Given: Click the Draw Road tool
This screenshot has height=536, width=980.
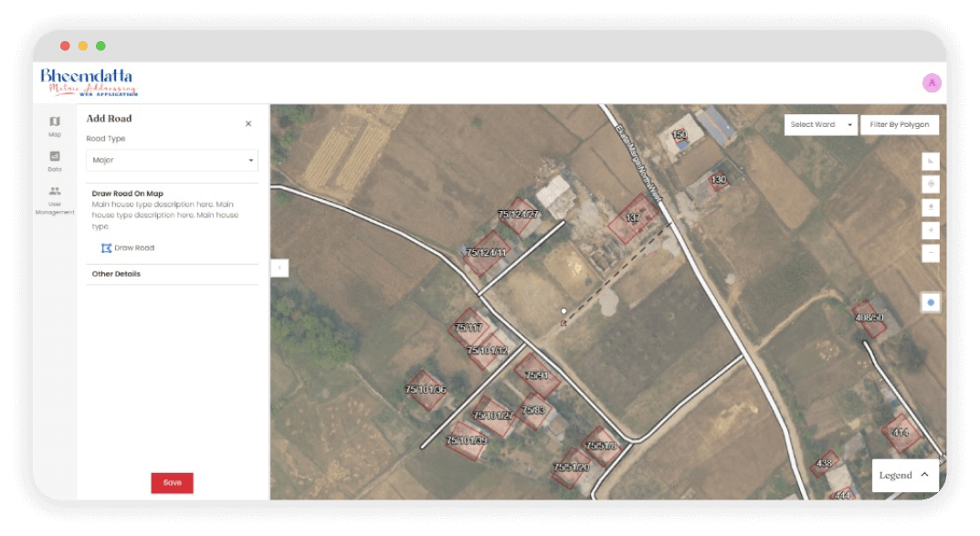Looking at the screenshot, I should pos(128,247).
